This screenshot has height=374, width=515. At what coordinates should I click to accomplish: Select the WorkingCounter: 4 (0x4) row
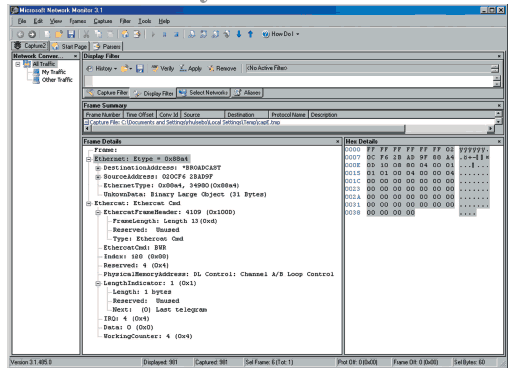[x=148, y=336]
